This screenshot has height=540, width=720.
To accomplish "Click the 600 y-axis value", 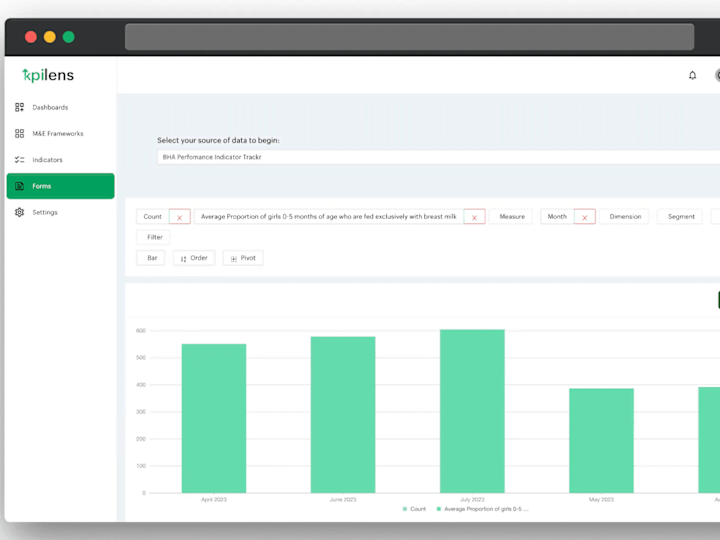I will (141, 331).
